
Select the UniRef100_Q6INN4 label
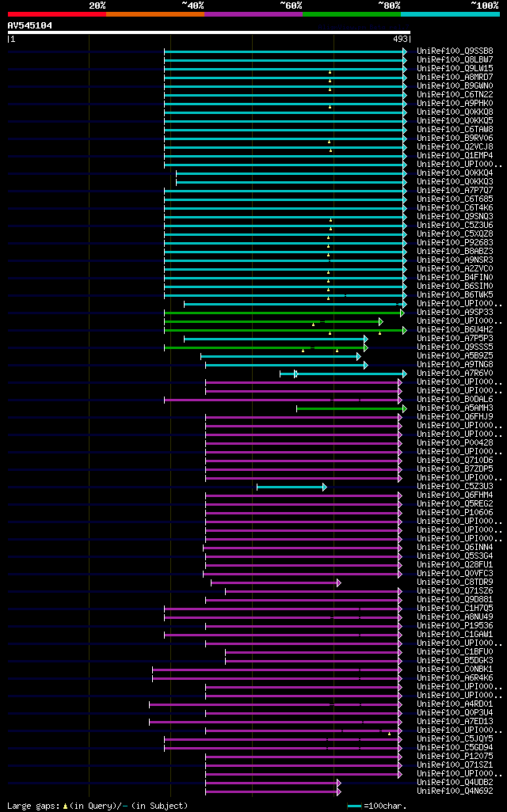click(456, 547)
